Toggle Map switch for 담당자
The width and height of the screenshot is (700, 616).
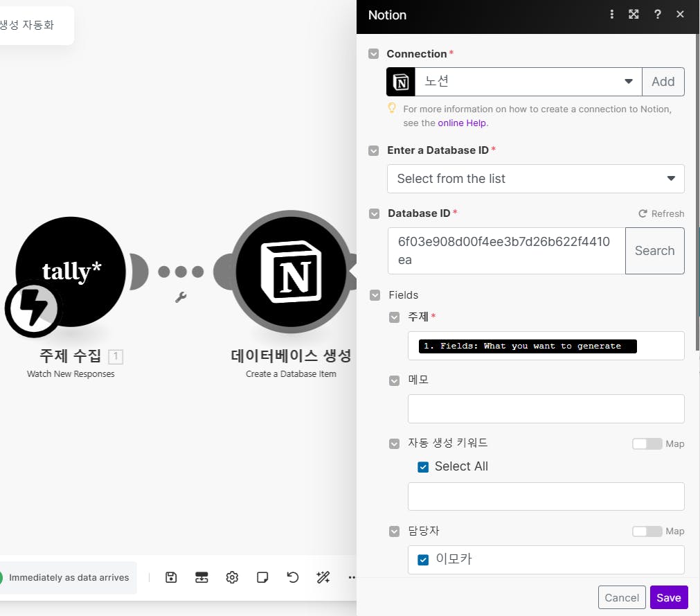(647, 531)
